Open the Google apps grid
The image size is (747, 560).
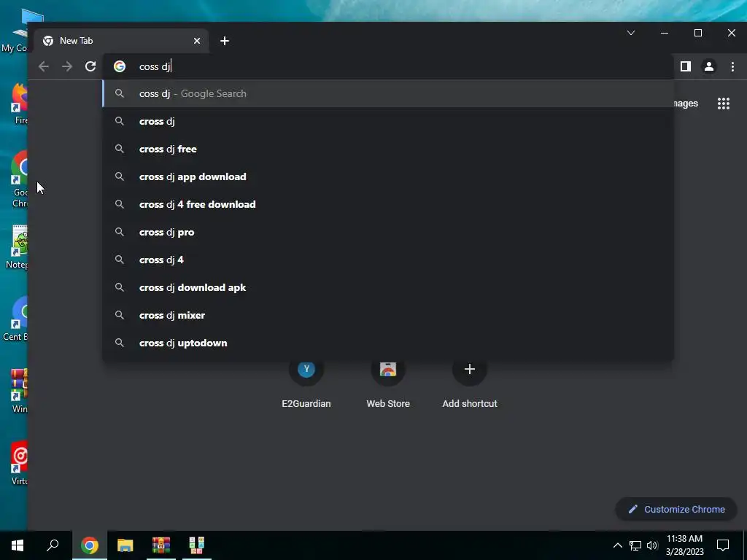click(724, 104)
